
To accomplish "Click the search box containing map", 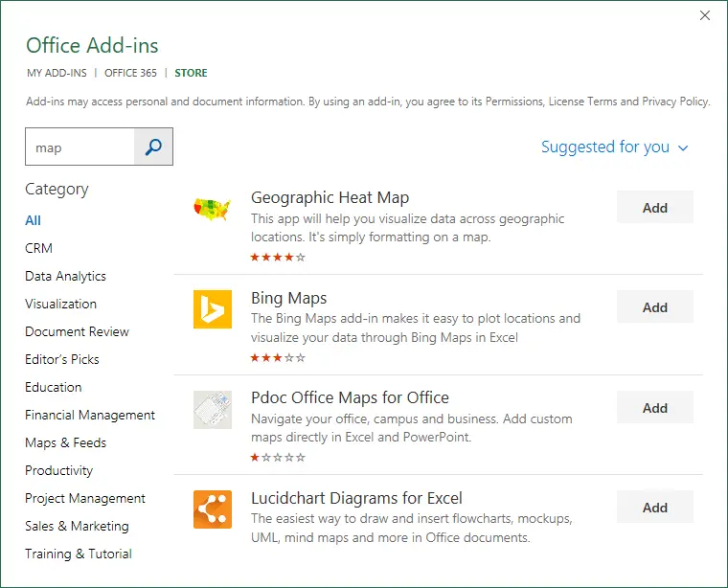I will pos(80,147).
